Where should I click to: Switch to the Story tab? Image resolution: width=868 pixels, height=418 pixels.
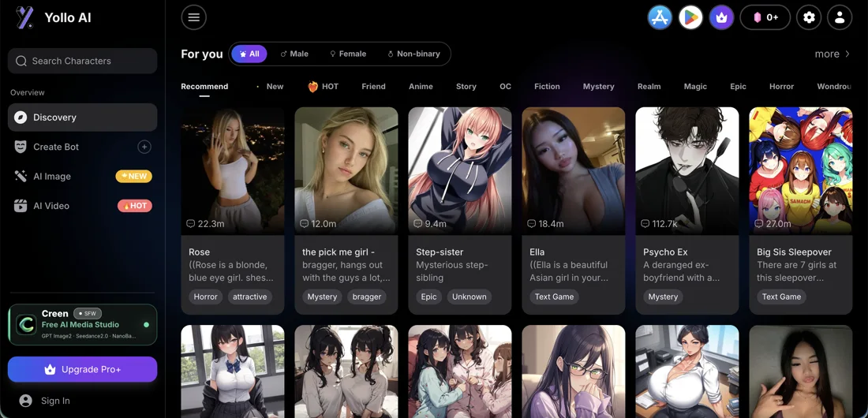[466, 87]
